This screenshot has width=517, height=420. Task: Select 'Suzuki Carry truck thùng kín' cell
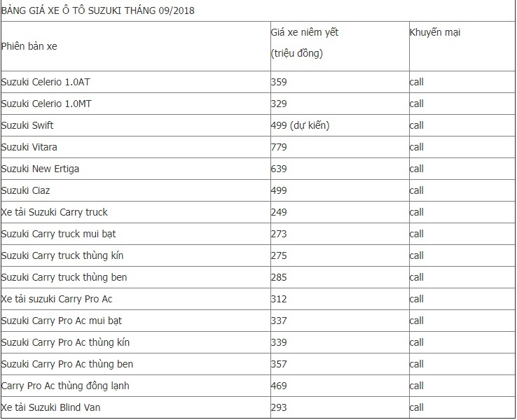pos(62,255)
